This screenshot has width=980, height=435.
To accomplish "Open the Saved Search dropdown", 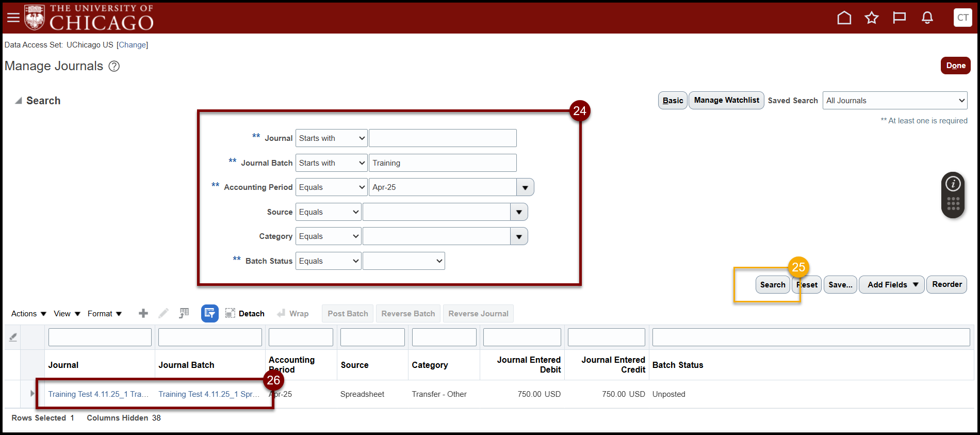I will pyautogui.click(x=894, y=101).
